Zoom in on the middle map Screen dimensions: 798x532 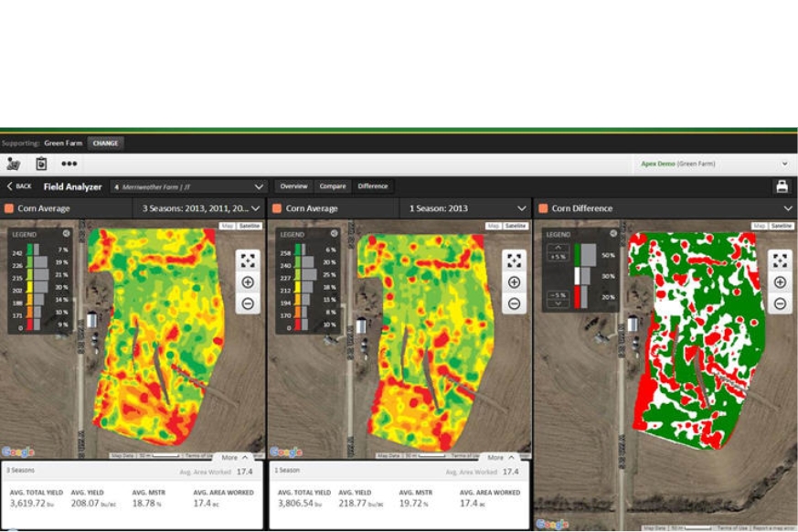[x=514, y=282]
